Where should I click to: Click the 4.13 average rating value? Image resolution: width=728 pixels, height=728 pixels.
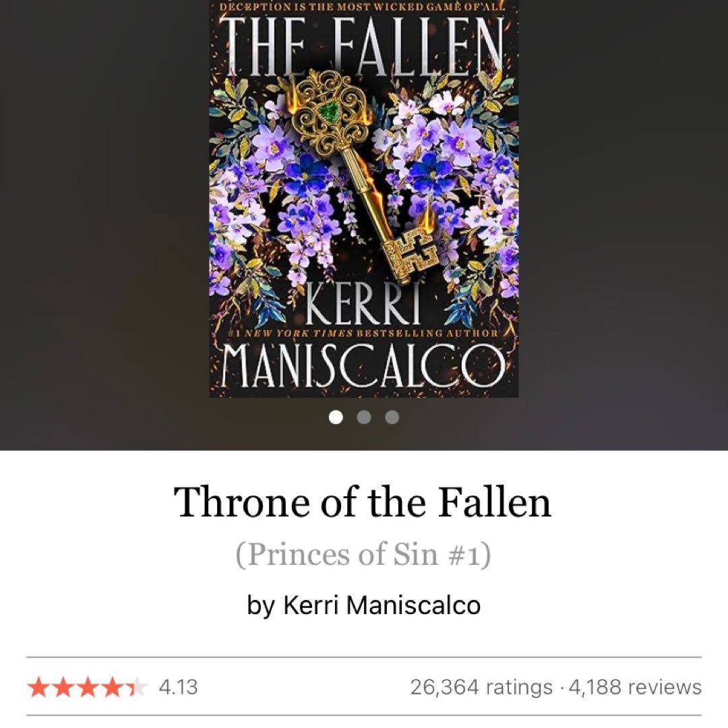click(x=178, y=687)
